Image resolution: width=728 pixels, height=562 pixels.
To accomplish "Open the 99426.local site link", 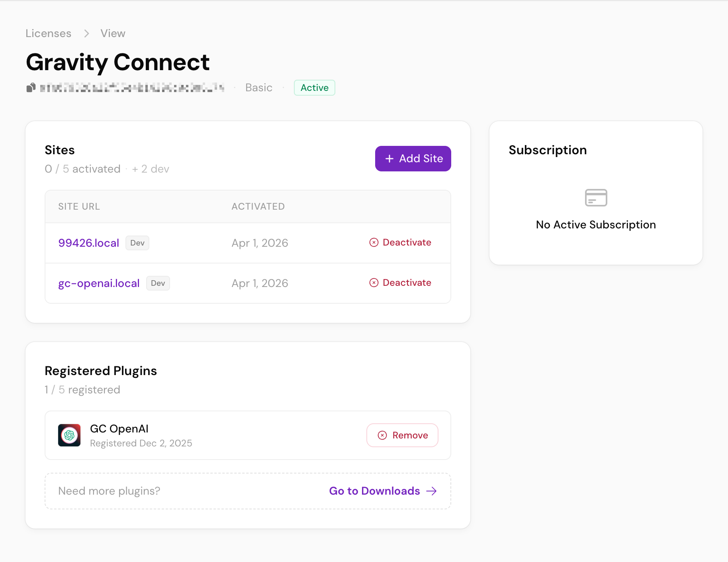I will tap(89, 243).
